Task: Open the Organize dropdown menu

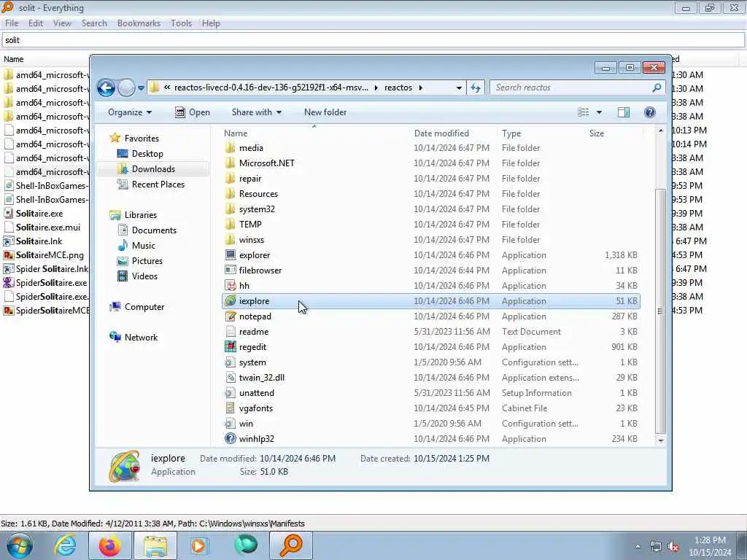Action: [130, 112]
